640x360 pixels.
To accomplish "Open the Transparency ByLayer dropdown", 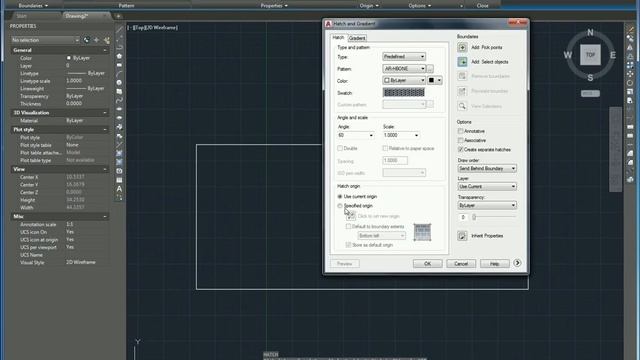I will (487, 205).
